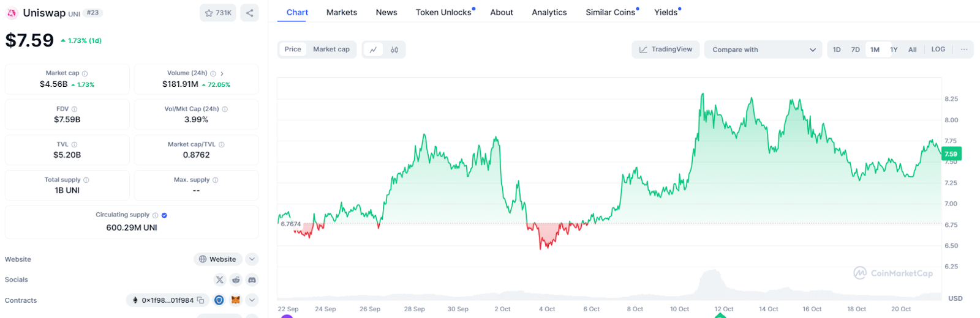Open the Markets tab
This screenshot has height=318, width=980.
point(342,12)
